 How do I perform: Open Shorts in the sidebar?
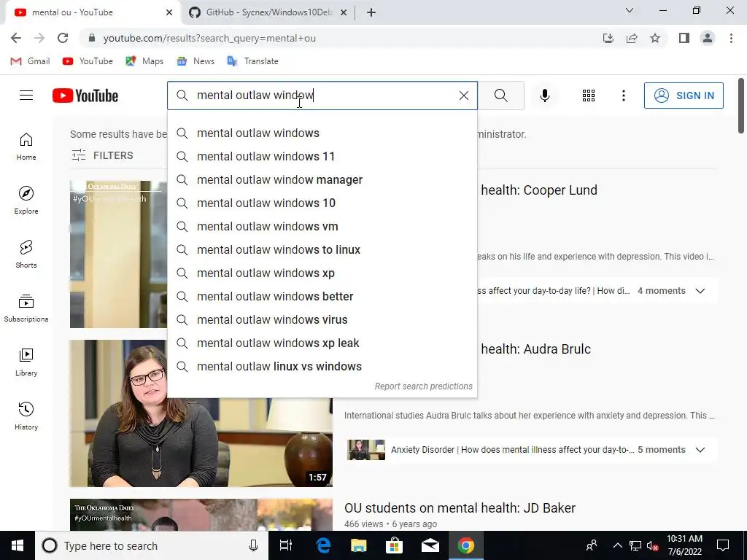[26, 254]
